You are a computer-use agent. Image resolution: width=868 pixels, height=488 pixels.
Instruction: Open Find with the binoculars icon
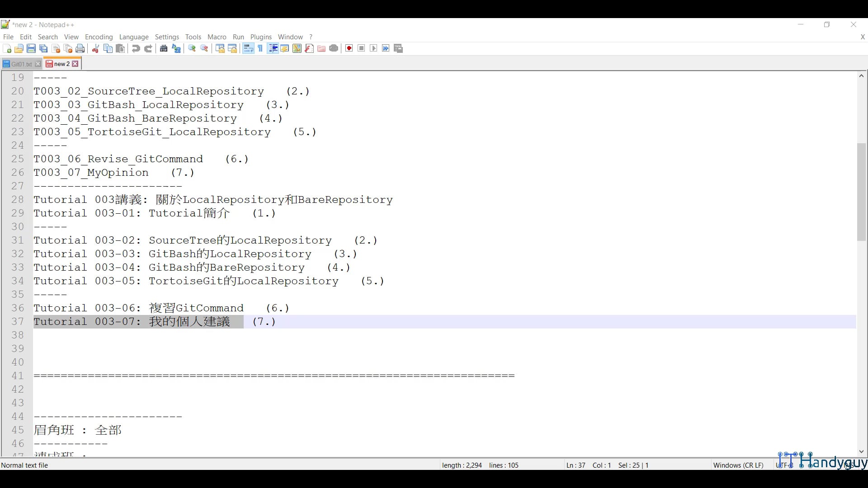point(164,49)
